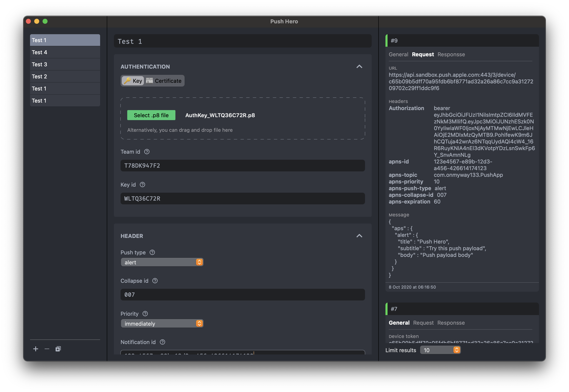Image resolution: width=569 pixels, height=392 pixels.
Task: Select Test 2 in the sidebar
Action: (65, 76)
